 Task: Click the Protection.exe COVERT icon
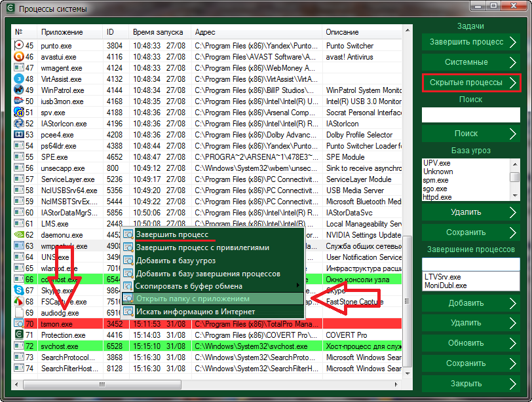pyautogui.click(x=19, y=335)
